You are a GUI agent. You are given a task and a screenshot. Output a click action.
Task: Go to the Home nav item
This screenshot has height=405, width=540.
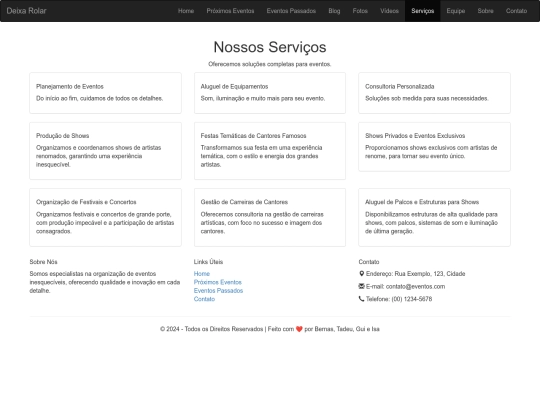(x=186, y=11)
